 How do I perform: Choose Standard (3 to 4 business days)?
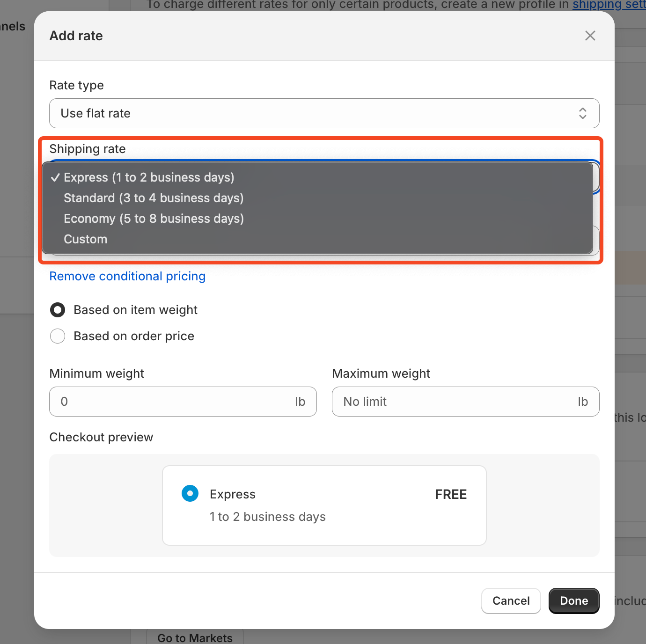pyautogui.click(x=154, y=198)
